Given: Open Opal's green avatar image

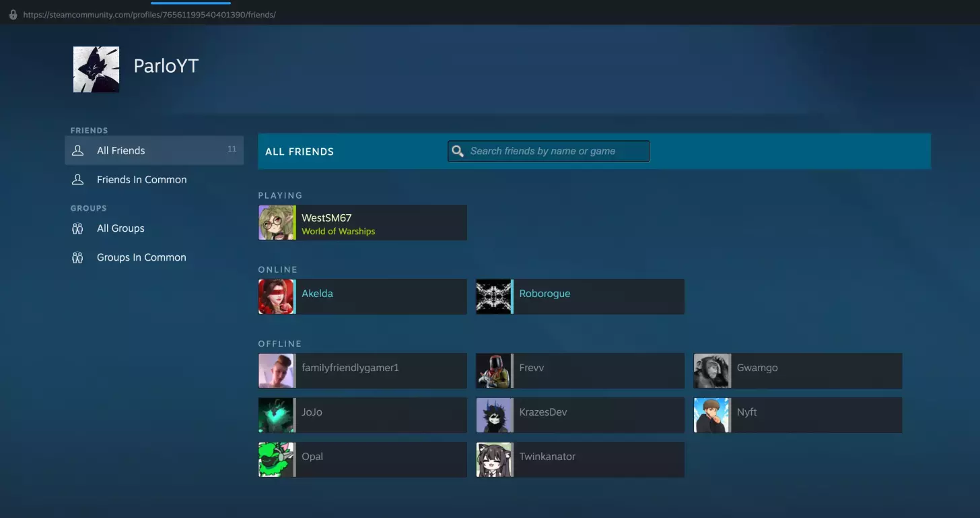Looking at the screenshot, I should [x=277, y=459].
